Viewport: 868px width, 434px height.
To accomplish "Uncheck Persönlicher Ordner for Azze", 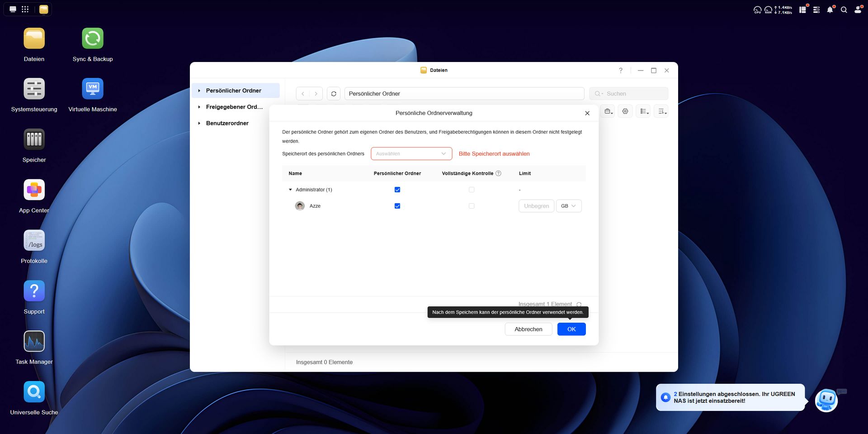I will (397, 206).
